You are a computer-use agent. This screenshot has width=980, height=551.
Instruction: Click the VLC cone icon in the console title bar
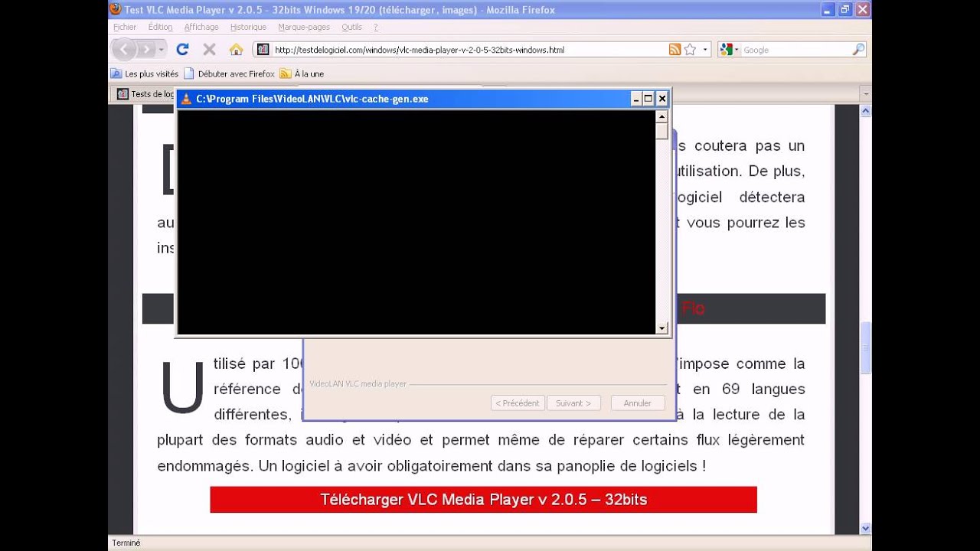pos(186,99)
